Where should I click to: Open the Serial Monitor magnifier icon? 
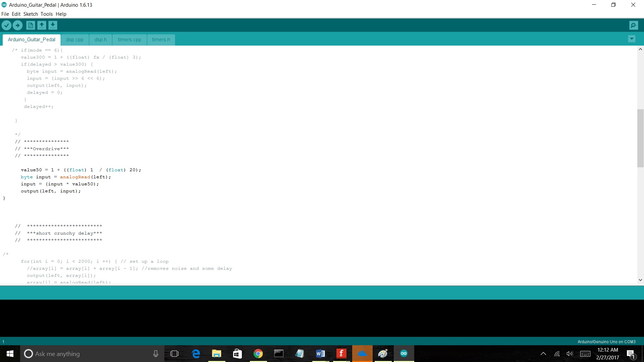click(x=633, y=25)
